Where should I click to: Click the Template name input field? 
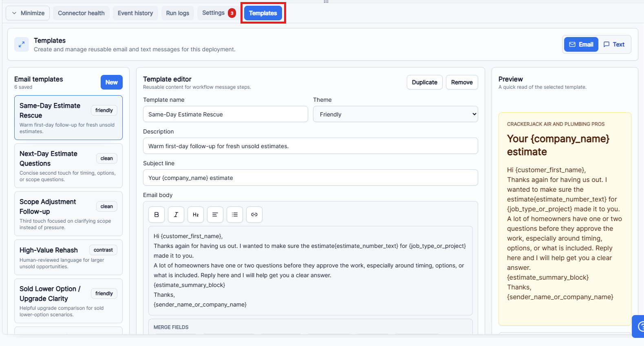(x=225, y=114)
